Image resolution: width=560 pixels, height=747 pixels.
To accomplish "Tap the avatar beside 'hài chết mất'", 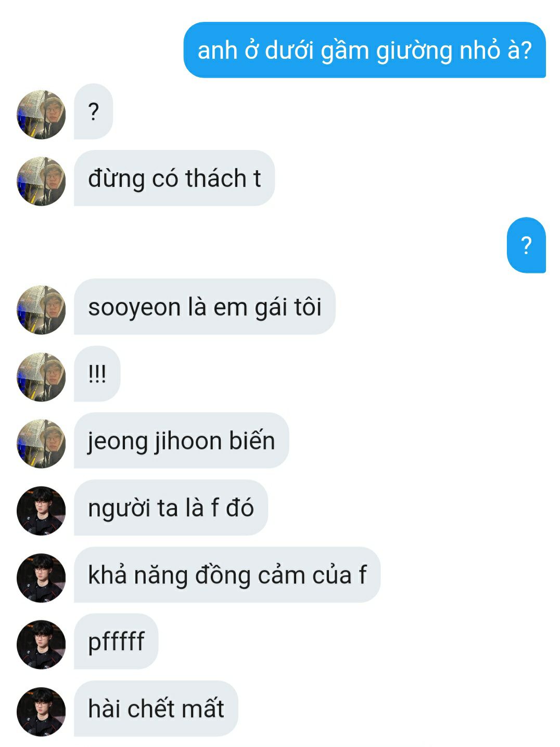I will pos(41,712).
